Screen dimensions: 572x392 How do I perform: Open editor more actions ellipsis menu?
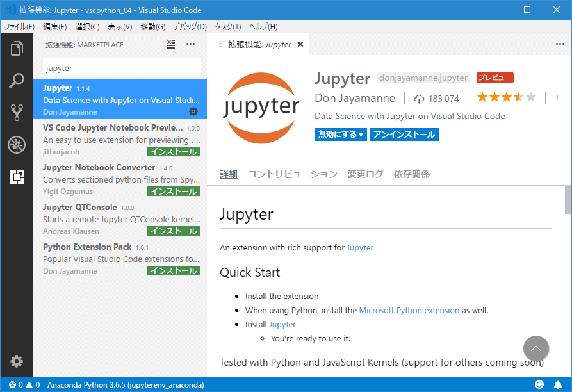click(x=559, y=44)
